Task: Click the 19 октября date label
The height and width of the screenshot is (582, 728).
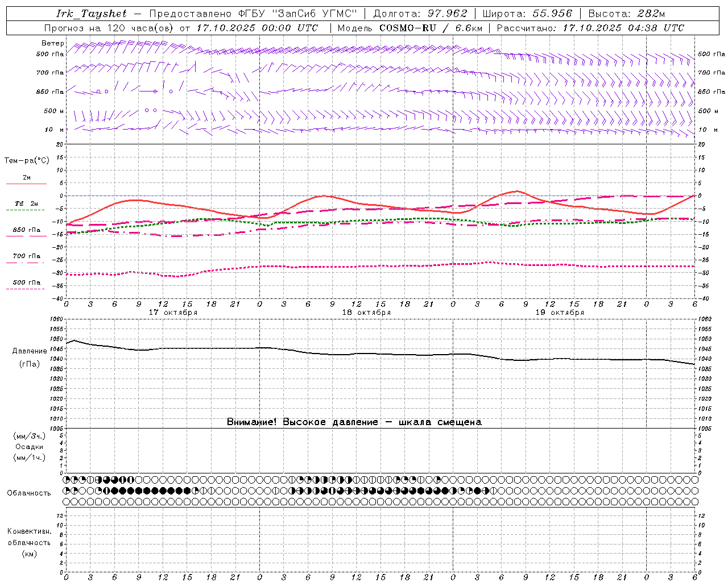Action: pyautogui.click(x=560, y=313)
